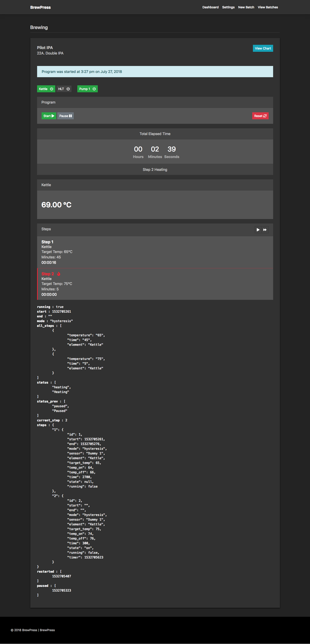Viewport: 310px width, 644px height.
Task: Select the Step 2 heading
Action: pos(48,274)
